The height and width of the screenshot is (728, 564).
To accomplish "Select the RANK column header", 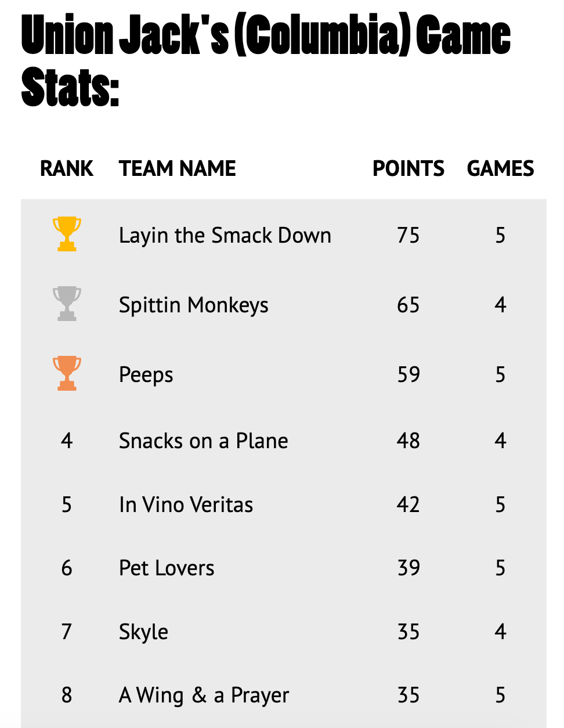I will pos(67,168).
